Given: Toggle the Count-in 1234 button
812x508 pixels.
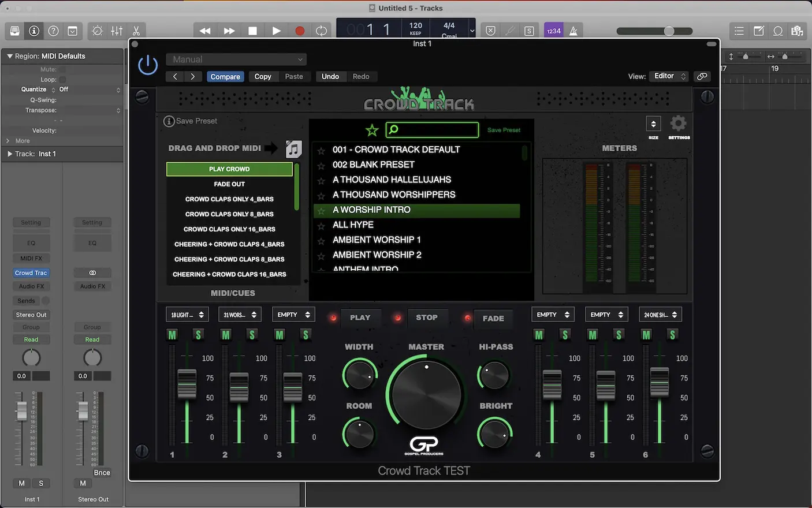Looking at the screenshot, I should pos(553,31).
